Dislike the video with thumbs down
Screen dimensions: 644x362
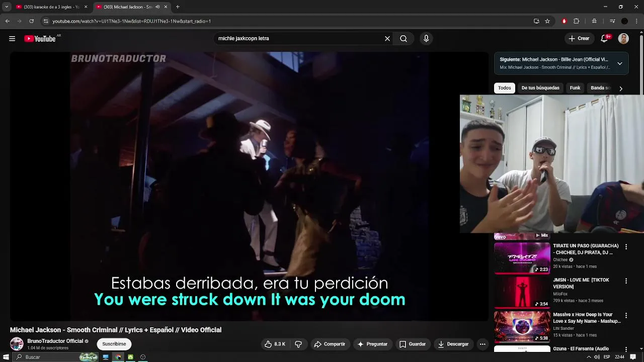point(298,344)
